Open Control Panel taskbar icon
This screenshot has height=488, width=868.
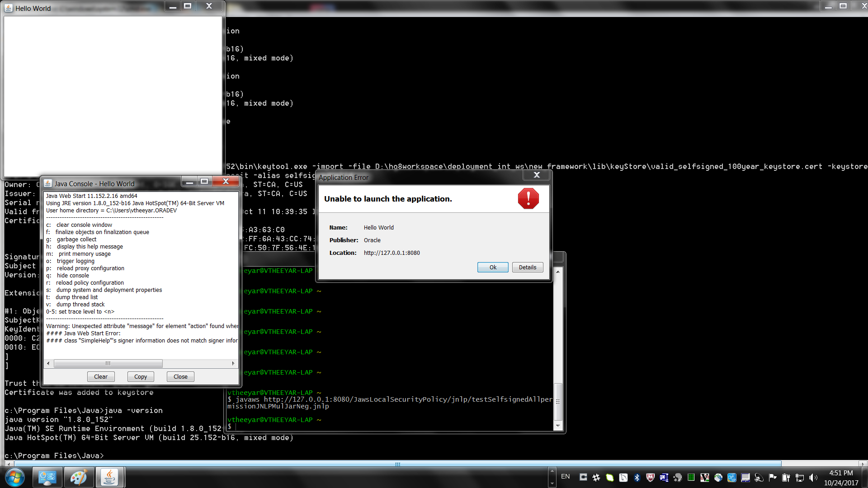47,477
